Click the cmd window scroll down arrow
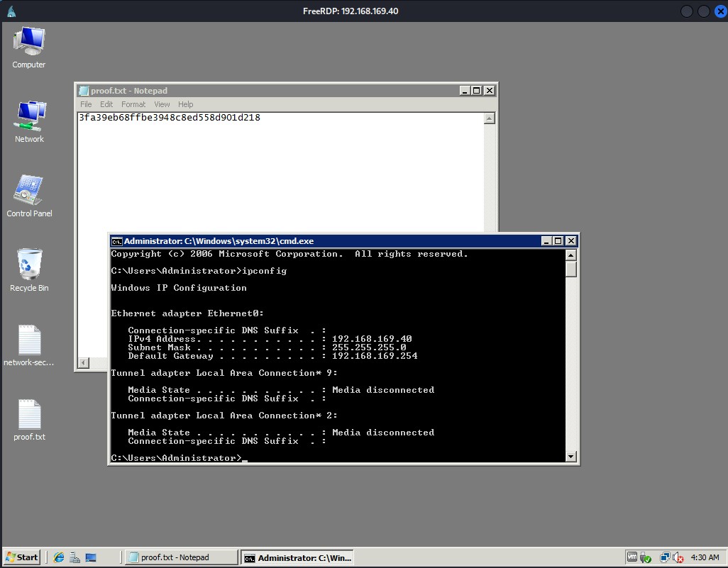The height and width of the screenshot is (568, 728). coord(571,457)
